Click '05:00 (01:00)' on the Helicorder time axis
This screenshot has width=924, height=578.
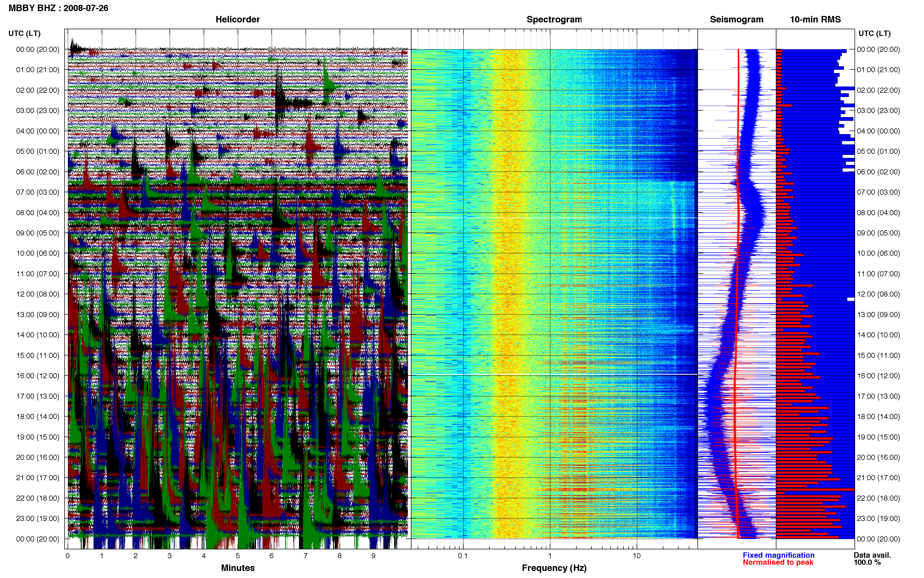[x=38, y=151]
